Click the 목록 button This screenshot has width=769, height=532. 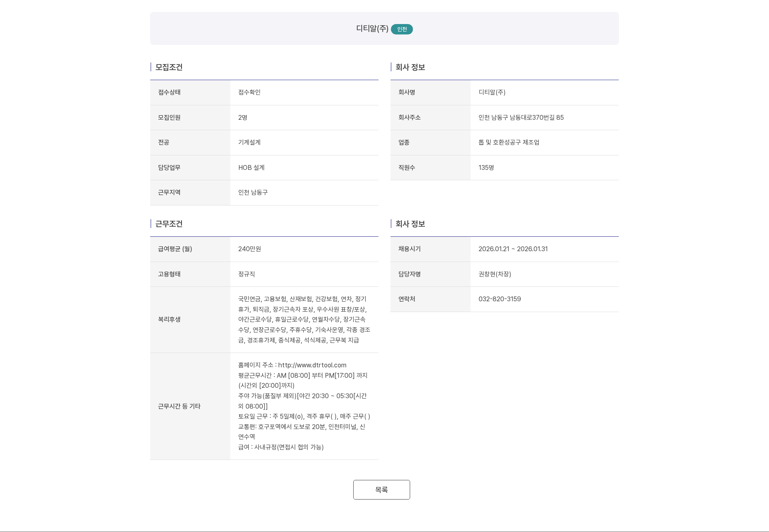[381, 490]
